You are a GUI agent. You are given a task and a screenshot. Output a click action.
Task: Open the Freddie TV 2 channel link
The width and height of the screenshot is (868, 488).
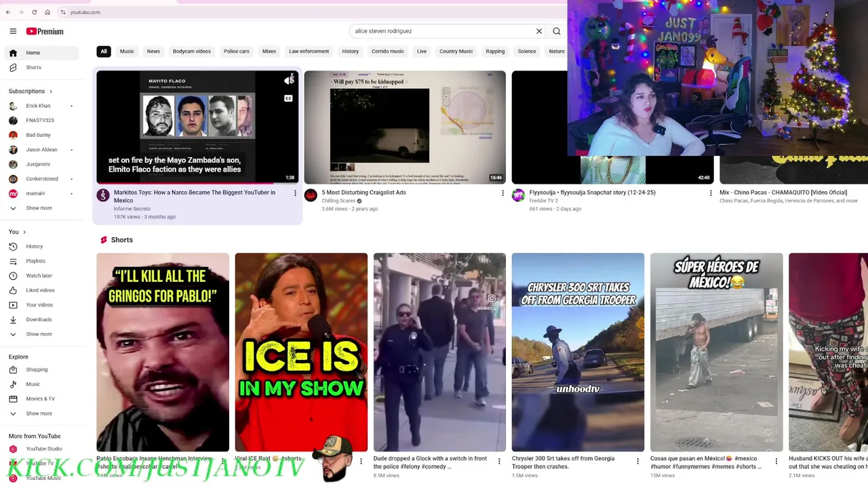click(543, 201)
